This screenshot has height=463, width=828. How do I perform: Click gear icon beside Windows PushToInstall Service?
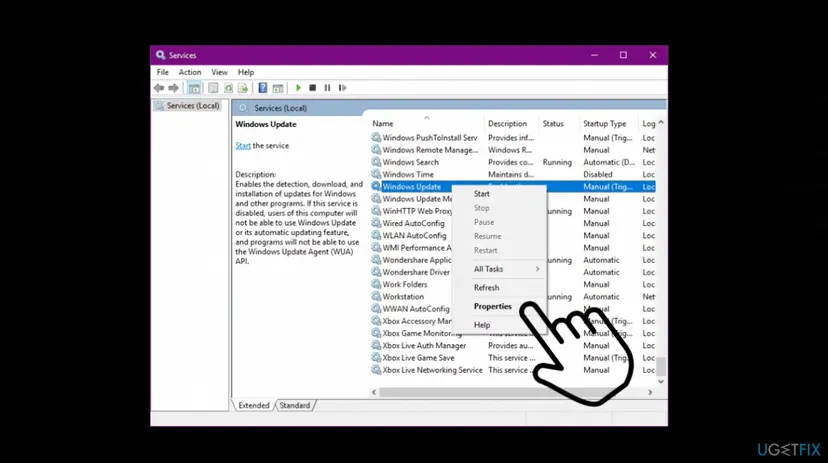click(x=376, y=137)
